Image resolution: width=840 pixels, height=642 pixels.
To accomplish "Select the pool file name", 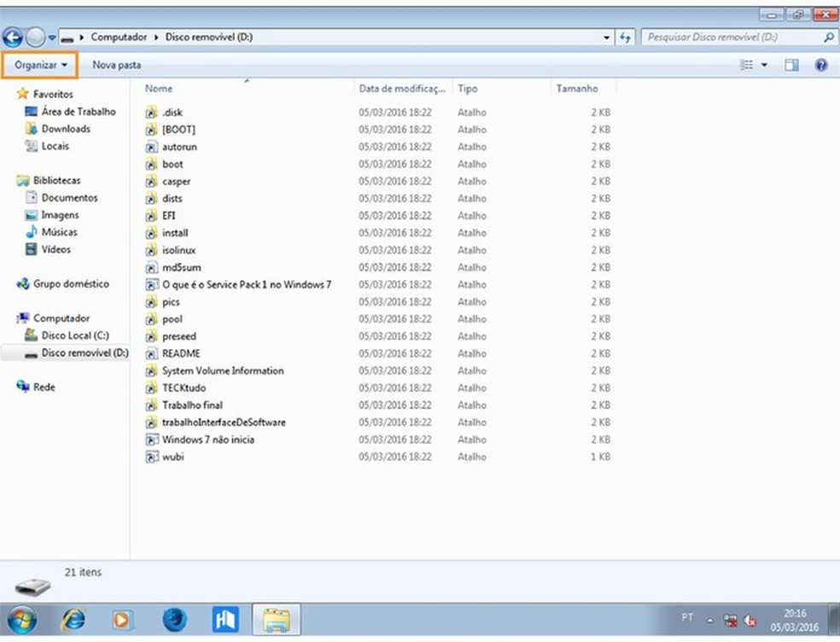I will (172, 318).
